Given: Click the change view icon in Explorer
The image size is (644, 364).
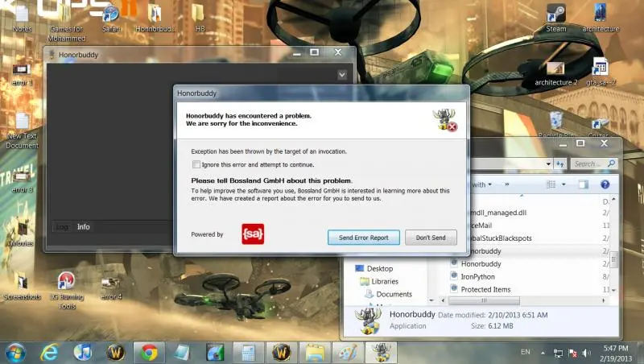Looking at the screenshot, I should [551, 184].
